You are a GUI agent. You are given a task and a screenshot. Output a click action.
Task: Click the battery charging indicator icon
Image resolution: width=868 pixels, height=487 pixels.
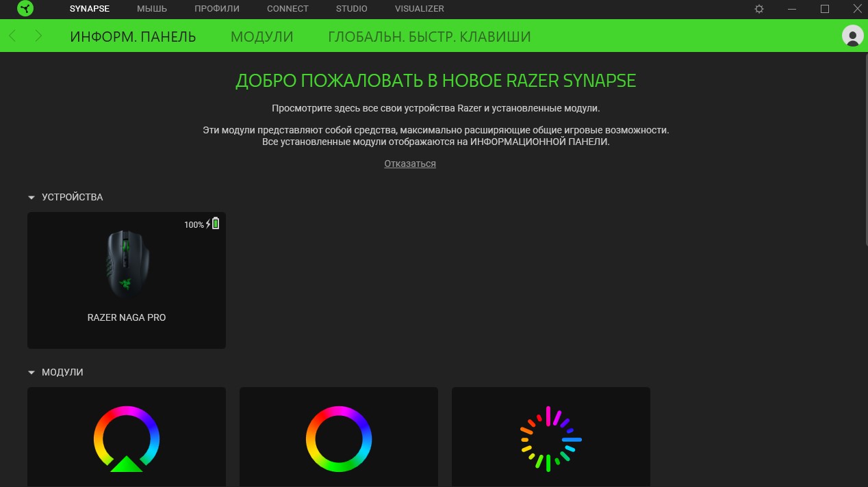pos(215,224)
